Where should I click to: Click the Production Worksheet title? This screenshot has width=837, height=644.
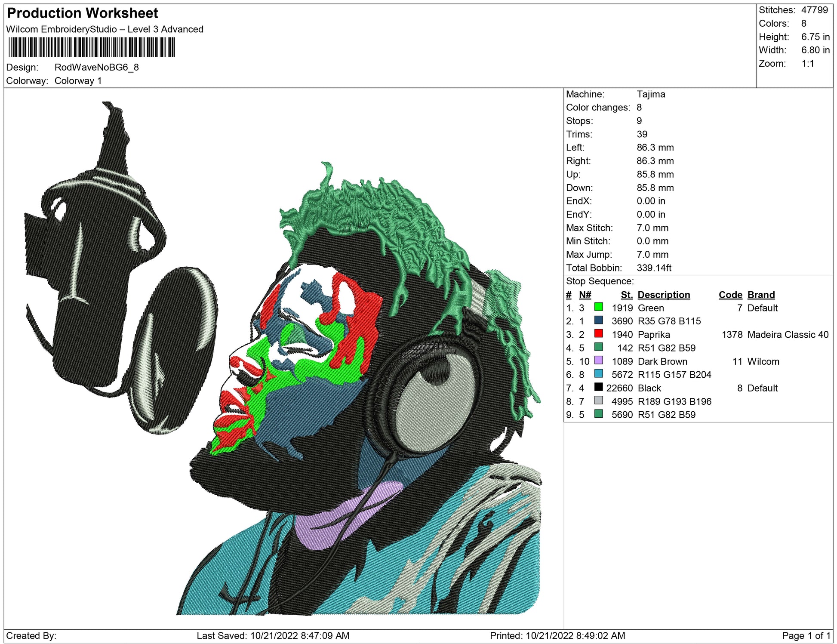pos(83,13)
